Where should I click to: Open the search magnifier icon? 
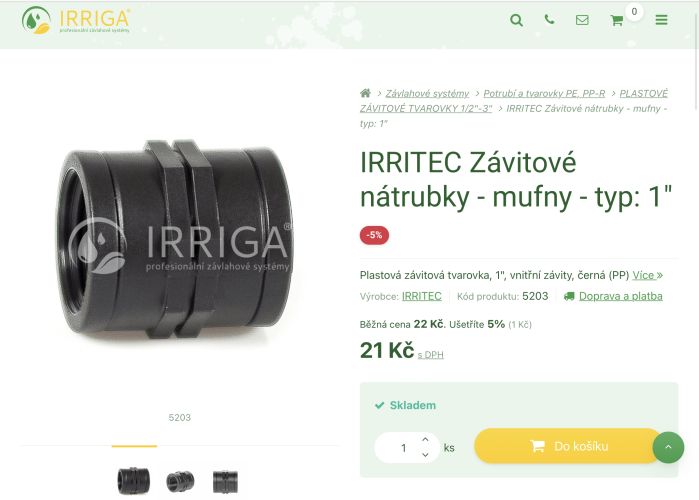coord(516,20)
